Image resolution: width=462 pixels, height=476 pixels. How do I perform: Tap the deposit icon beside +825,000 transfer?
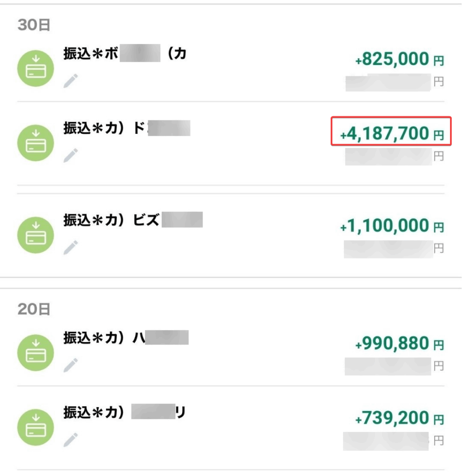[35, 68]
